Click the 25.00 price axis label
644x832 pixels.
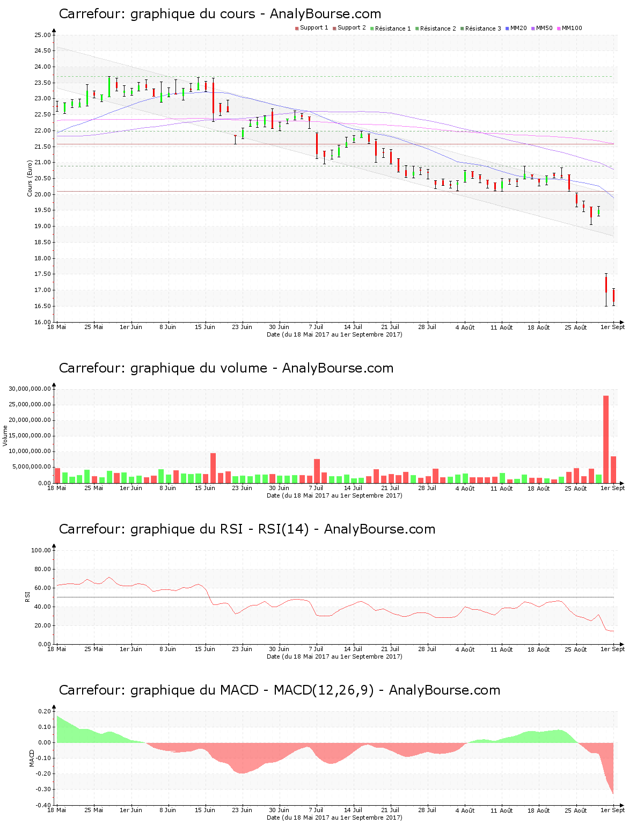coord(42,35)
